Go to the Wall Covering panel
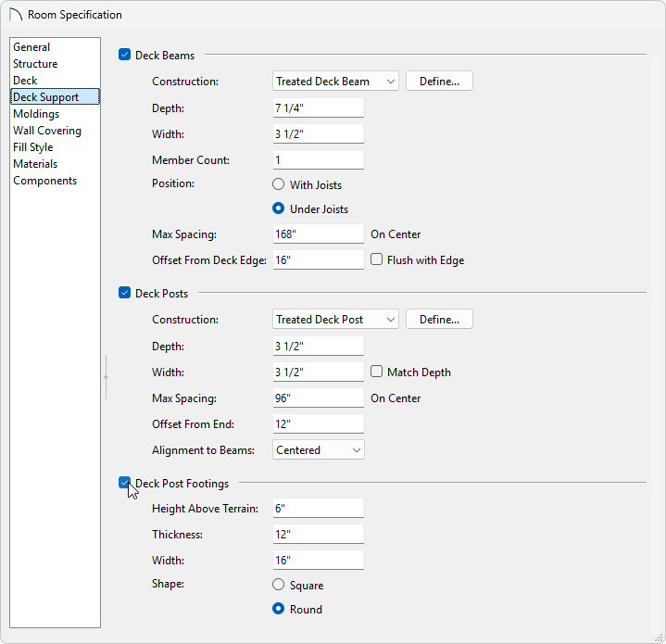 point(55,131)
